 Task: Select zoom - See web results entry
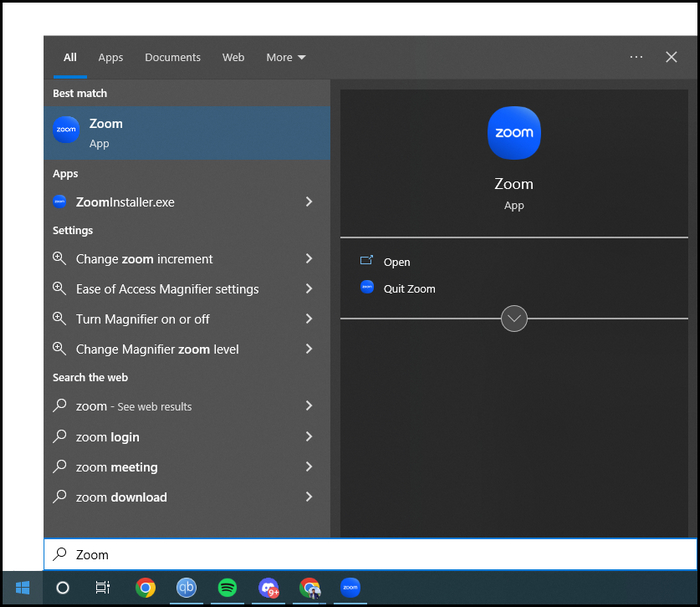(x=187, y=406)
